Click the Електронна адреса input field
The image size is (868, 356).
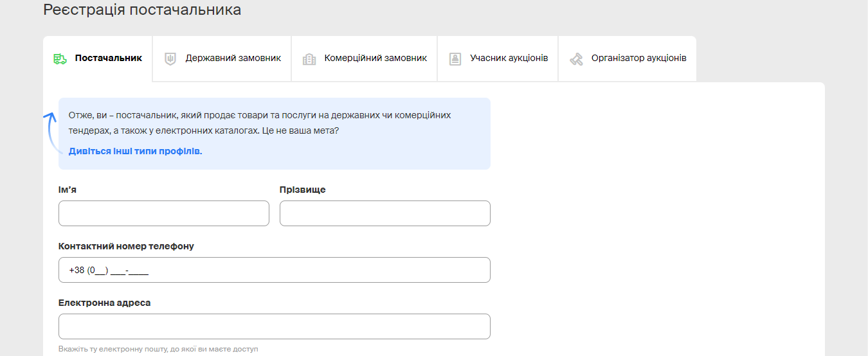[x=274, y=326]
